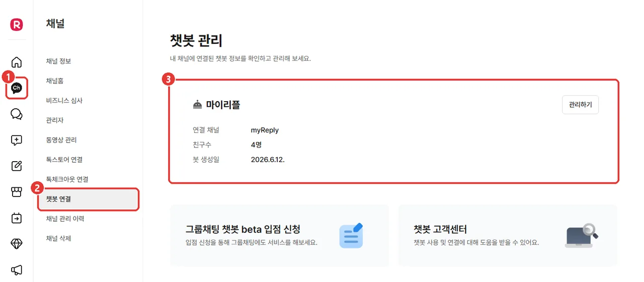
Task: Open the message plus icon
Action: (17, 140)
